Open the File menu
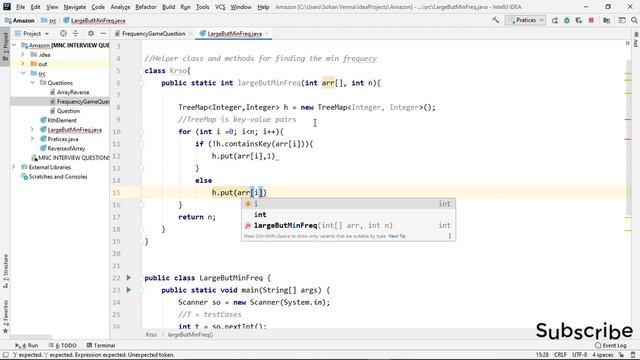 [x=20, y=7]
